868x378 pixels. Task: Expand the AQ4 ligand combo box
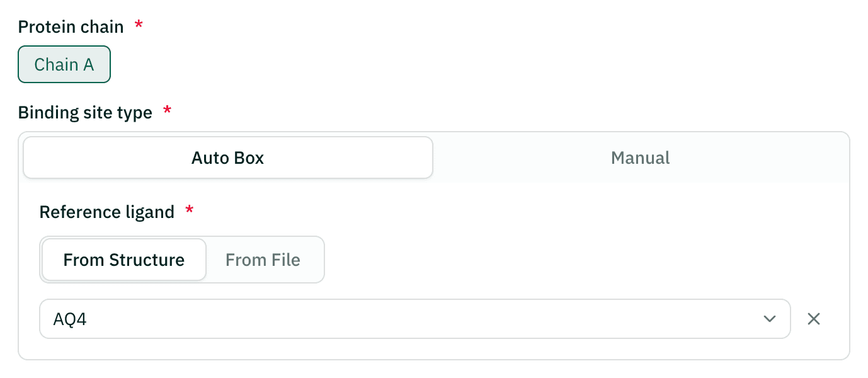pos(415,319)
